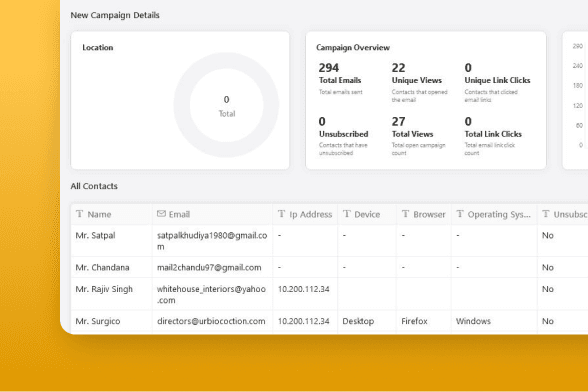Click the text-type icon beside Device header
Viewport: 588px width, 392px height.
pyautogui.click(x=347, y=214)
